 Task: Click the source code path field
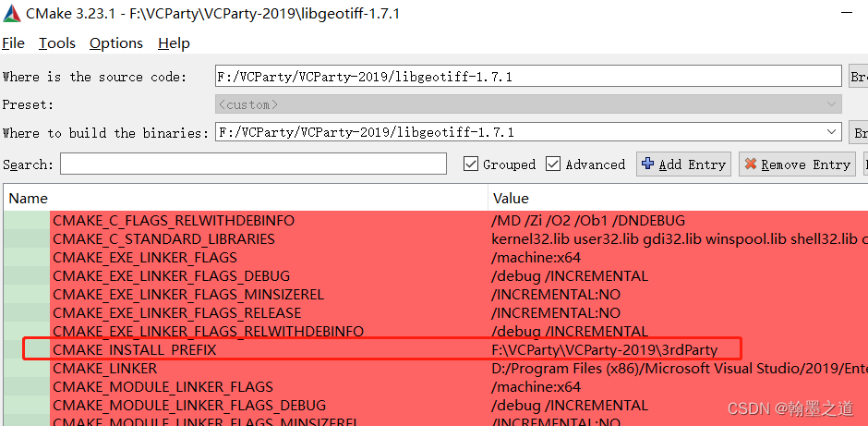click(529, 77)
